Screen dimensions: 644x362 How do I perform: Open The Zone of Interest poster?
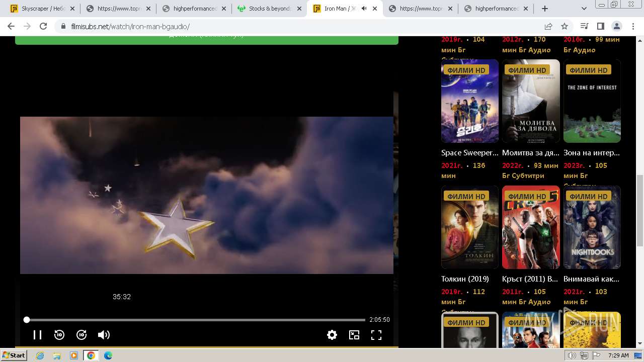tap(592, 101)
